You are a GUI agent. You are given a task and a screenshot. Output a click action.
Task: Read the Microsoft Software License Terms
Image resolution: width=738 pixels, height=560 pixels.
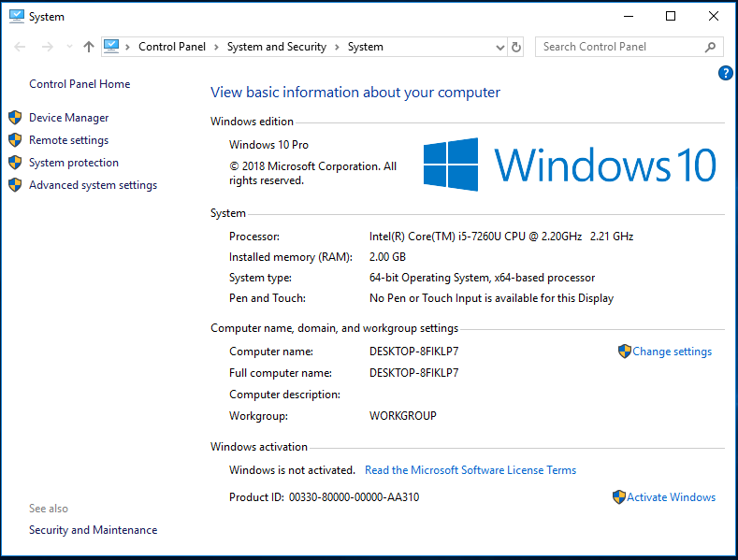(470, 470)
